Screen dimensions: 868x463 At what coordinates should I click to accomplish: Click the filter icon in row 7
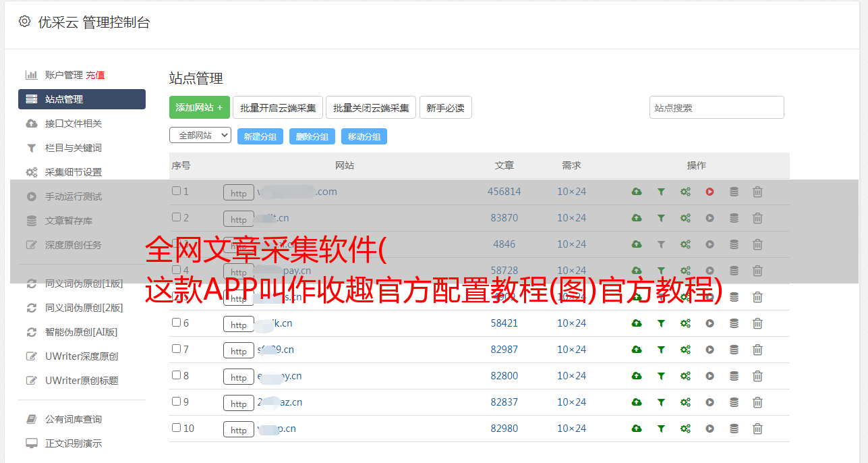tap(661, 350)
